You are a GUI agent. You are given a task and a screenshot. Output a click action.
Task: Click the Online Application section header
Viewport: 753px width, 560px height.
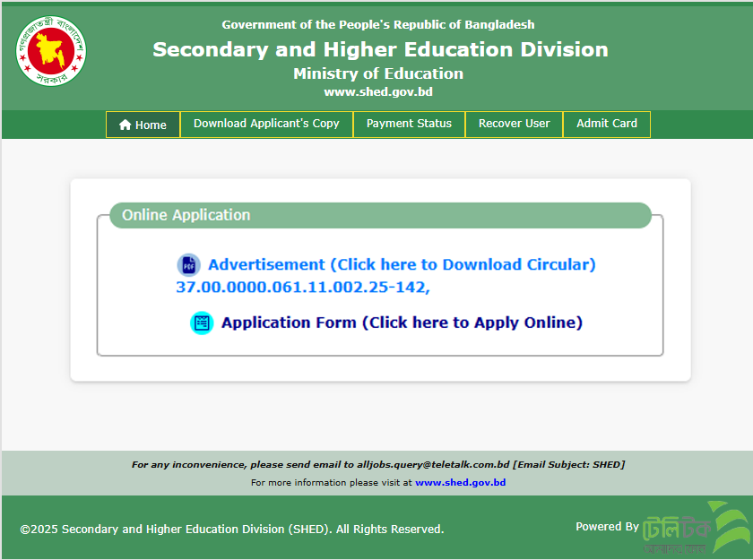[x=186, y=215]
